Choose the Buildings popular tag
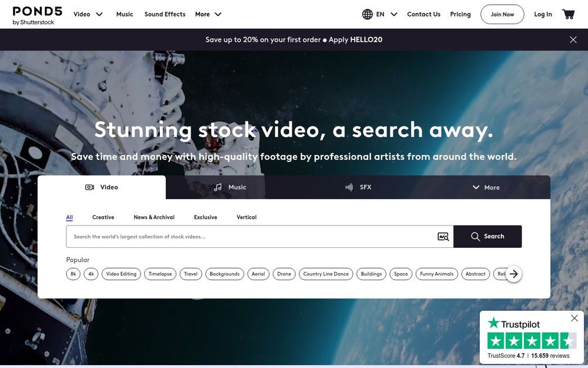This screenshot has width=588, height=368. [x=371, y=274]
